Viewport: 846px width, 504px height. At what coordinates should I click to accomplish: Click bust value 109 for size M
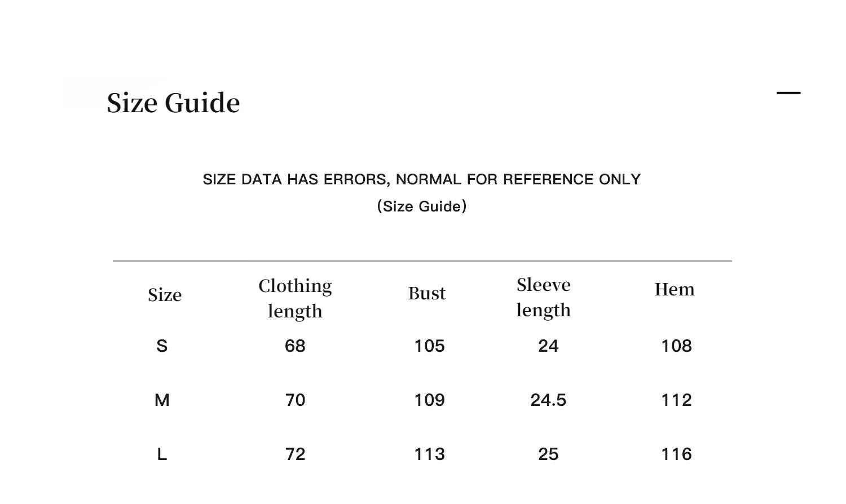point(429,400)
